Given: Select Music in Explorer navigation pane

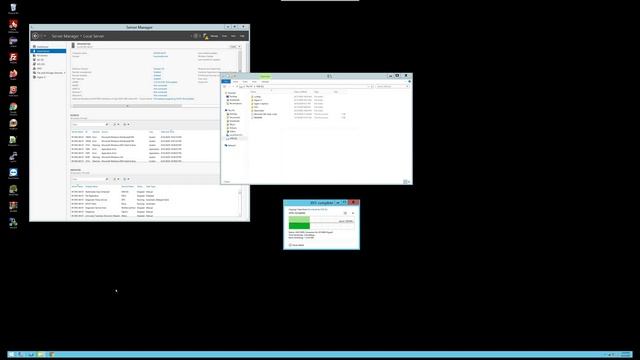Looking at the screenshot, I should coord(232,124).
